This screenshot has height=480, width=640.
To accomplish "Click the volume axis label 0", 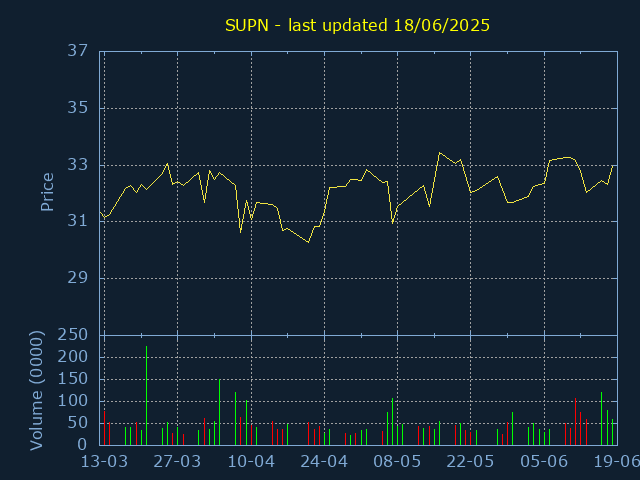I will (x=83, y=445).
